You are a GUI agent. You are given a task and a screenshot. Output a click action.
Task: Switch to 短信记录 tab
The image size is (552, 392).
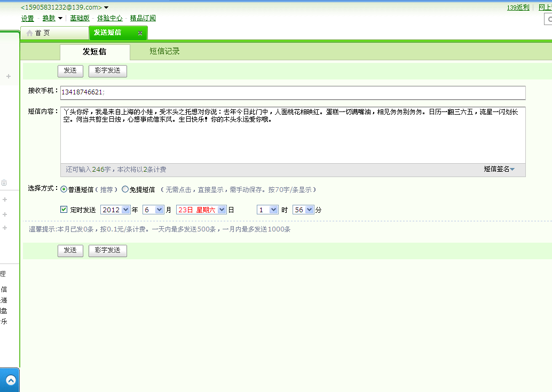(x=164, y=51)
